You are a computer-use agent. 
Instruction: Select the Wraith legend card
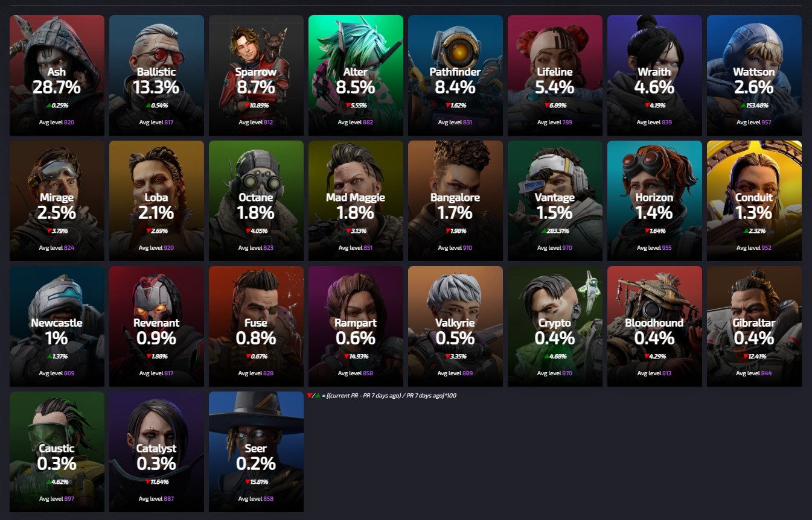[654, 75]
